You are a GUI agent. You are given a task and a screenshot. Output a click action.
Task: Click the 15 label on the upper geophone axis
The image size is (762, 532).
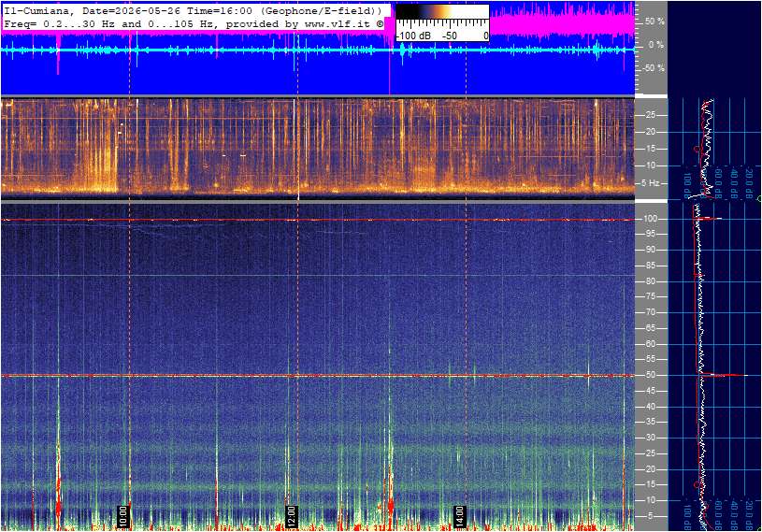[x=650, y=149]
